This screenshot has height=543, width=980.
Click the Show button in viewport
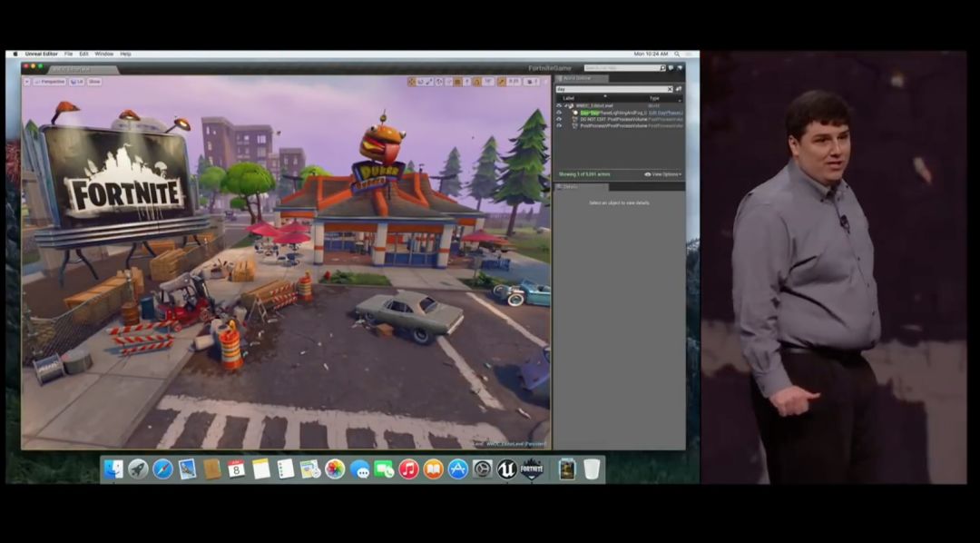94,82
